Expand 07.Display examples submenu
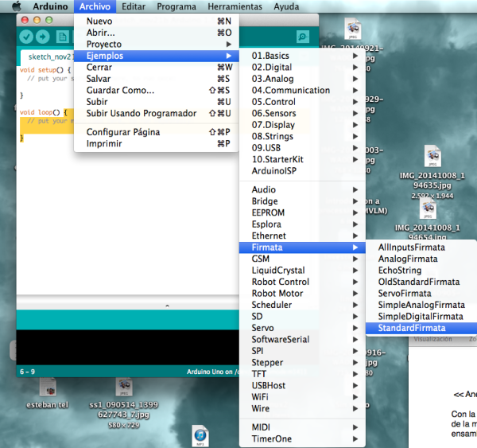 (302, 125)
